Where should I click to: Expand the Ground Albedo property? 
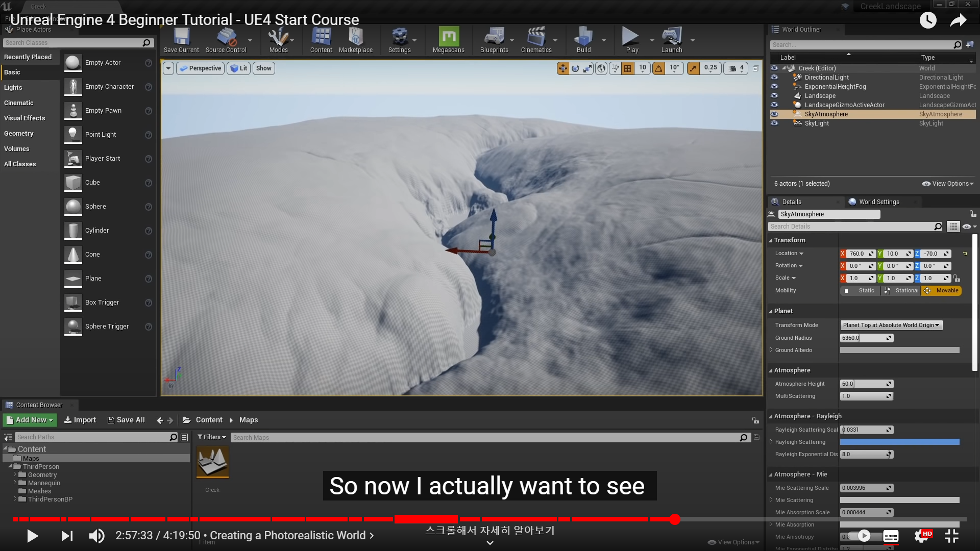(x=771, y=350)
